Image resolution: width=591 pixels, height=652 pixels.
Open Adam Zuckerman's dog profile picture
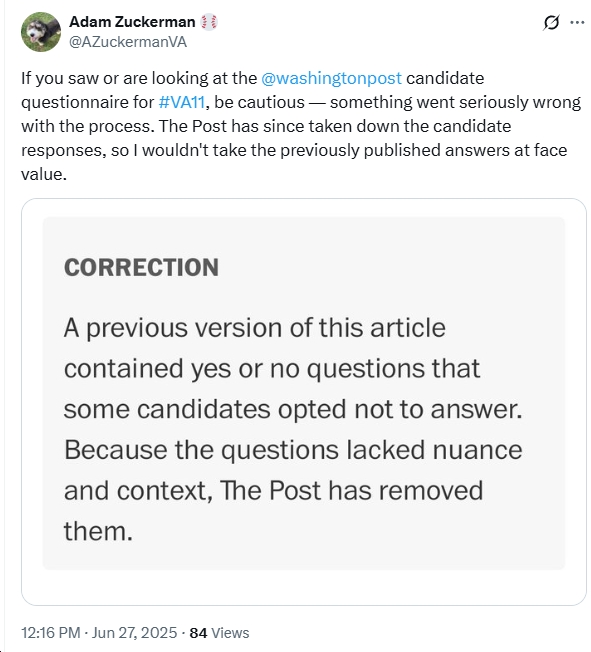coord(41,32)
